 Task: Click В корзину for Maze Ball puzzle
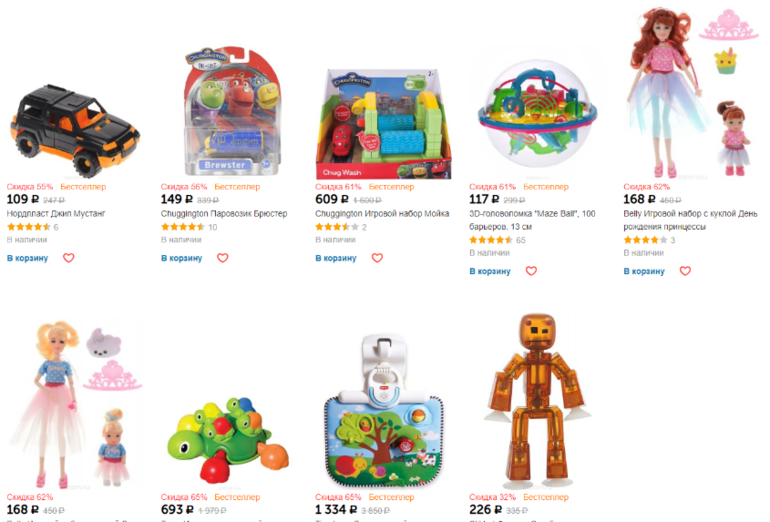(x=490, y=271)
